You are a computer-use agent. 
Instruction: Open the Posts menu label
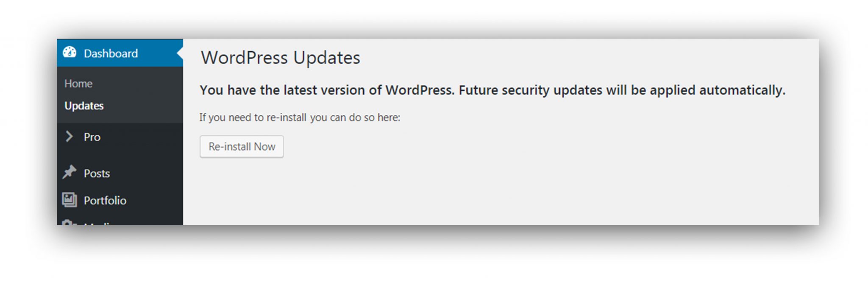pyautogui.click(x=97, y=173)
